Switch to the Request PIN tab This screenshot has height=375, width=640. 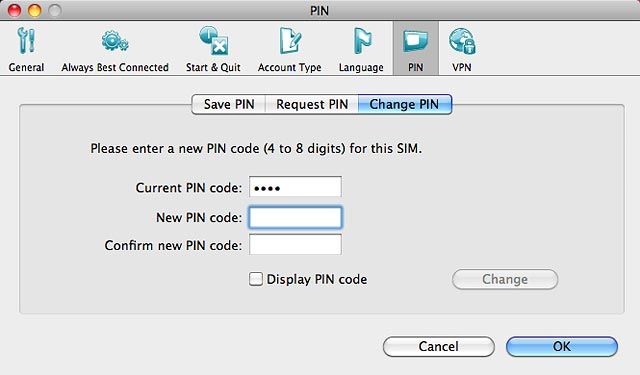click(x=312, y=104)
